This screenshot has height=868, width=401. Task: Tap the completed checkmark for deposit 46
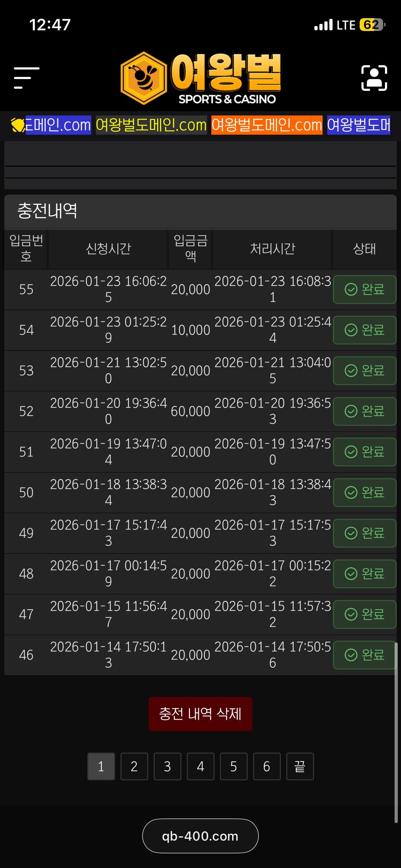[x=351, y=655]
